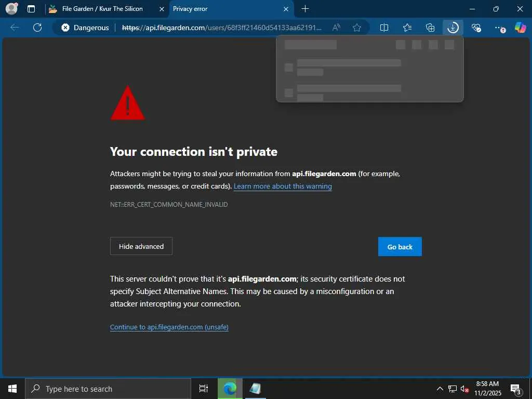The image size is (532, 399).
Task: Click the muted volume tray icon
Action: click(464, 389)
